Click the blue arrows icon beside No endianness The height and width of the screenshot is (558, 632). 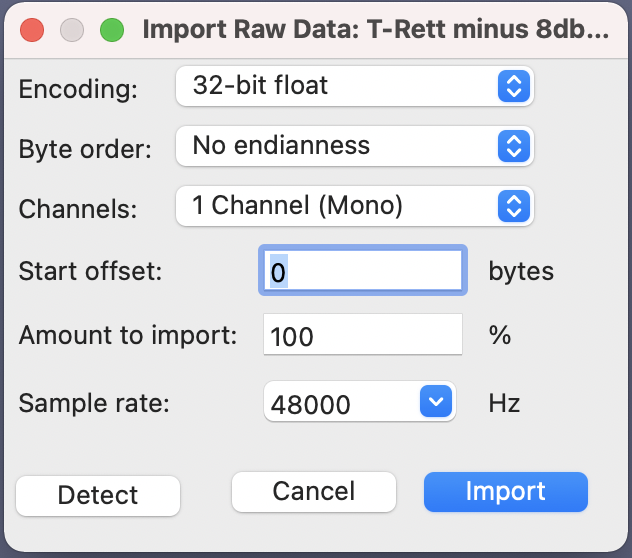click(x=514, y=146)
